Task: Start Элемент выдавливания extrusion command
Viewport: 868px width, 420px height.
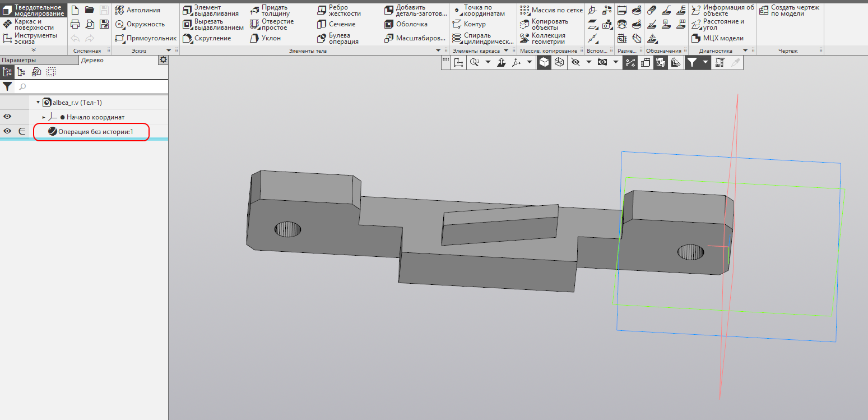Action: tap(211, 10)
